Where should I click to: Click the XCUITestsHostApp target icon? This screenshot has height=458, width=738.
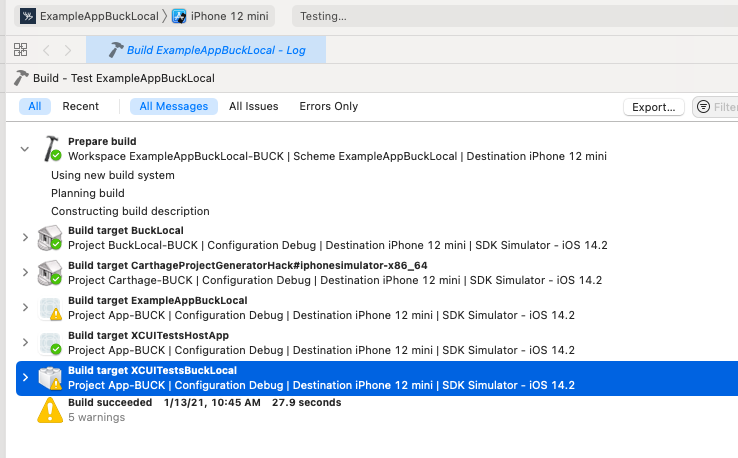(x=50, y=343)
